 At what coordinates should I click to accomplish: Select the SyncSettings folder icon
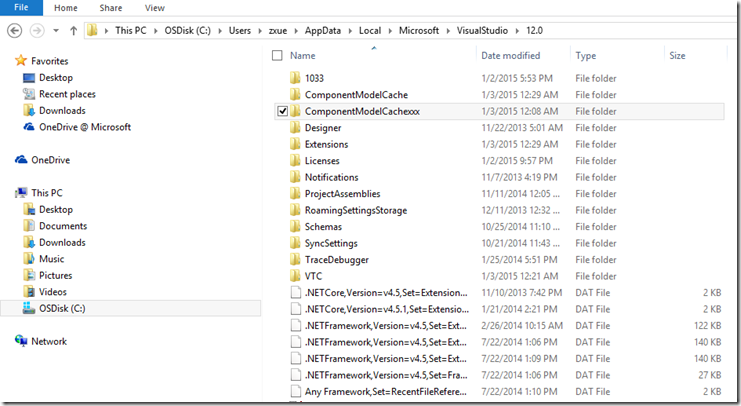(x=295, y=243)
